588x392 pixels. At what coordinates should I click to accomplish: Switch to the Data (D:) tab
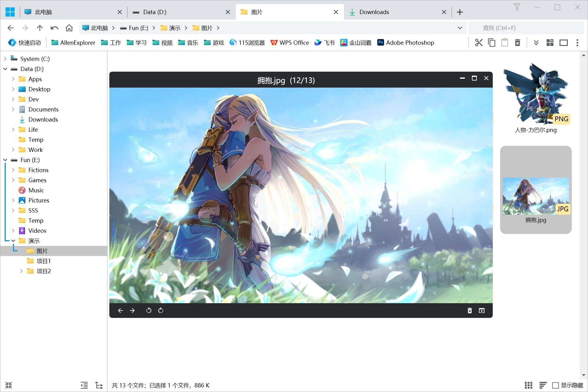point(155,12)
